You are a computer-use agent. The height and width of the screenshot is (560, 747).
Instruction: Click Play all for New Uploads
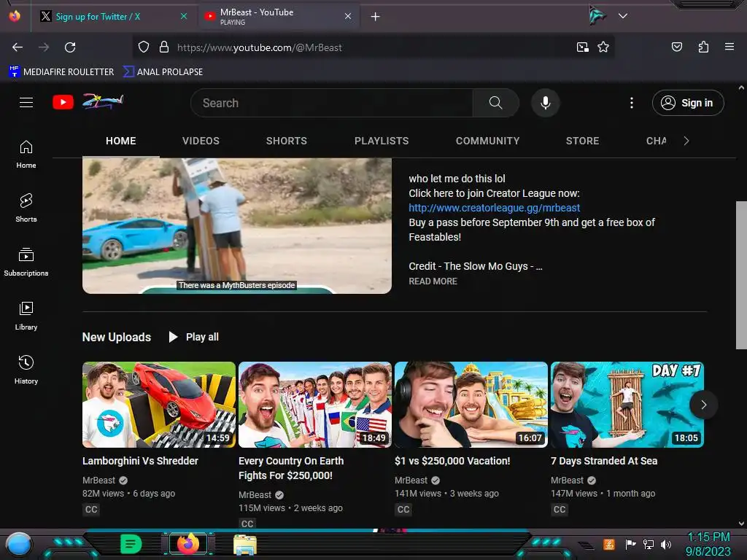coord(194,337)
